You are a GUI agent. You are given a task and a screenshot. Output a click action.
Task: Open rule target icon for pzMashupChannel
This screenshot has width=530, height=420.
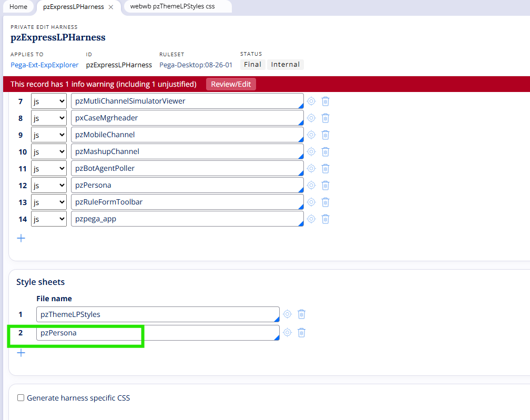coord(311,152)
